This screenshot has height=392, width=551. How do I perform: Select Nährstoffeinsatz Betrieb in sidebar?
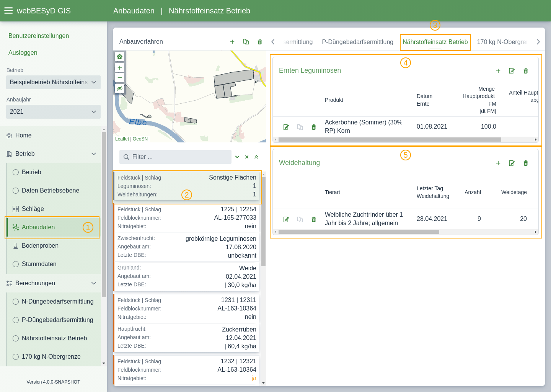click(x=54, y=338)
